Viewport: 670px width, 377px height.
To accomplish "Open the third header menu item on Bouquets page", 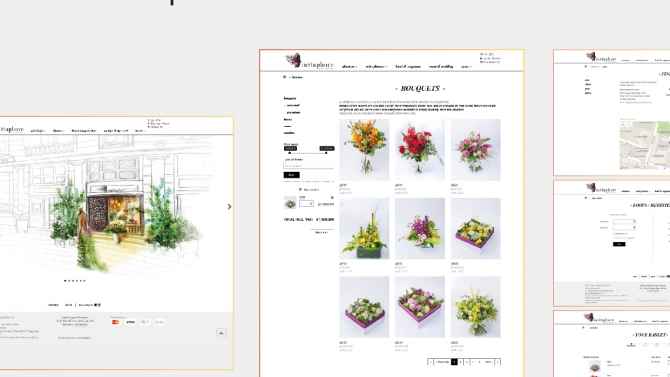I will click(408, 67).
